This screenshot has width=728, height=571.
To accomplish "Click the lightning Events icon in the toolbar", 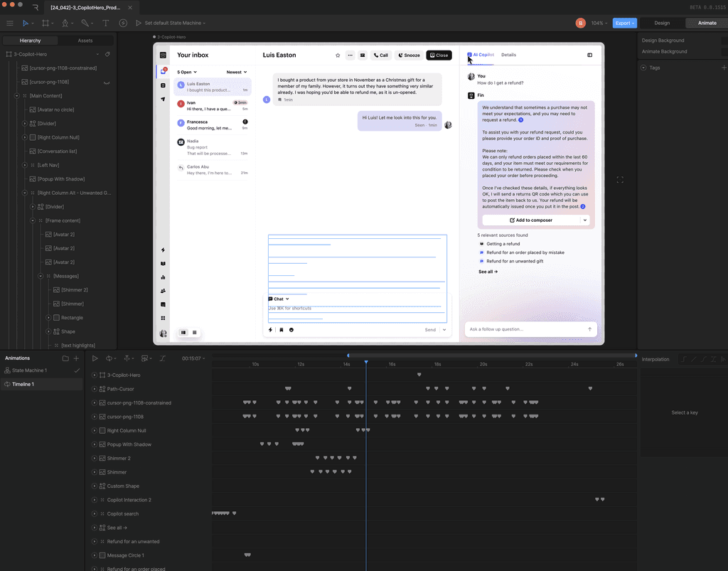I will [x=122, y=23].
